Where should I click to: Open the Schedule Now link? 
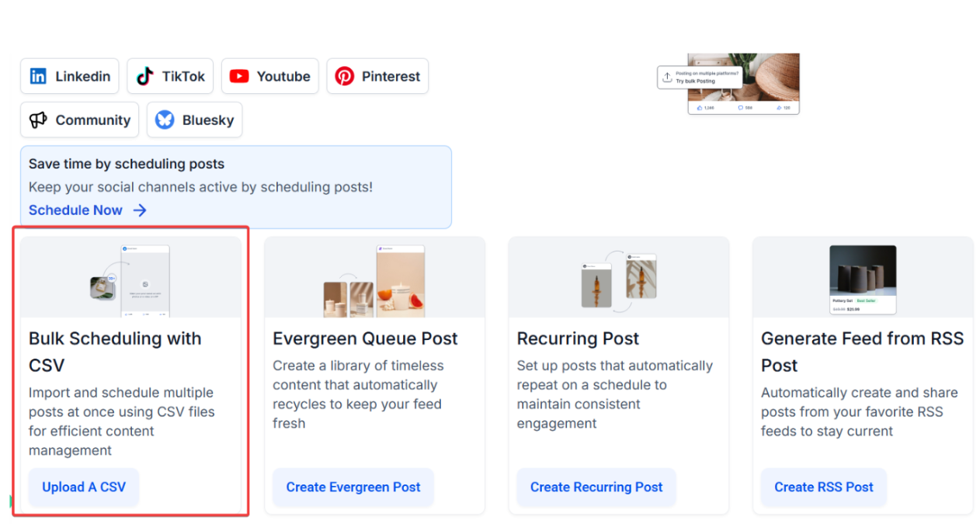75,210
